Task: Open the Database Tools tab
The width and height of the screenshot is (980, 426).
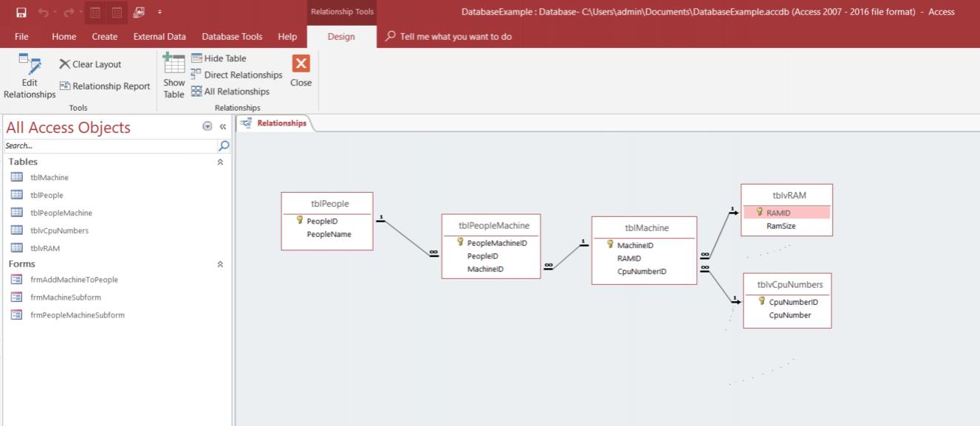Action: 232,36
